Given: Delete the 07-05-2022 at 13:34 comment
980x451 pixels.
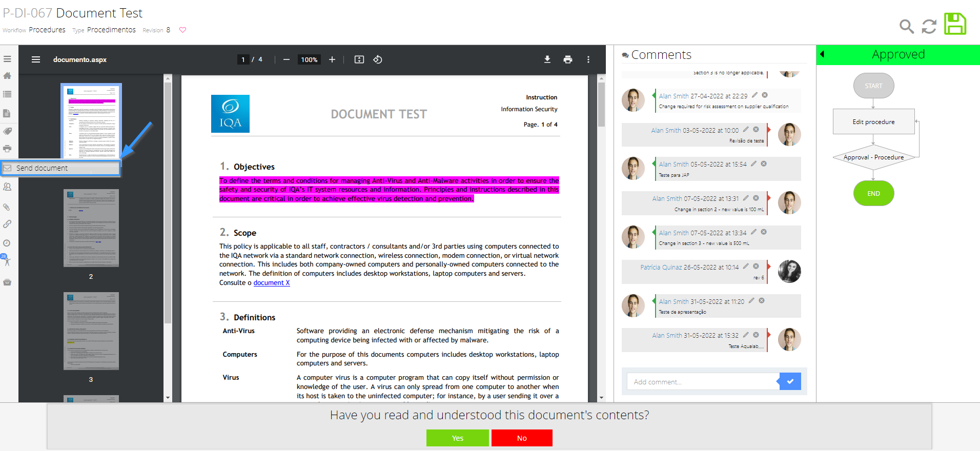Looking at the screenshot, I should point(764,232).
